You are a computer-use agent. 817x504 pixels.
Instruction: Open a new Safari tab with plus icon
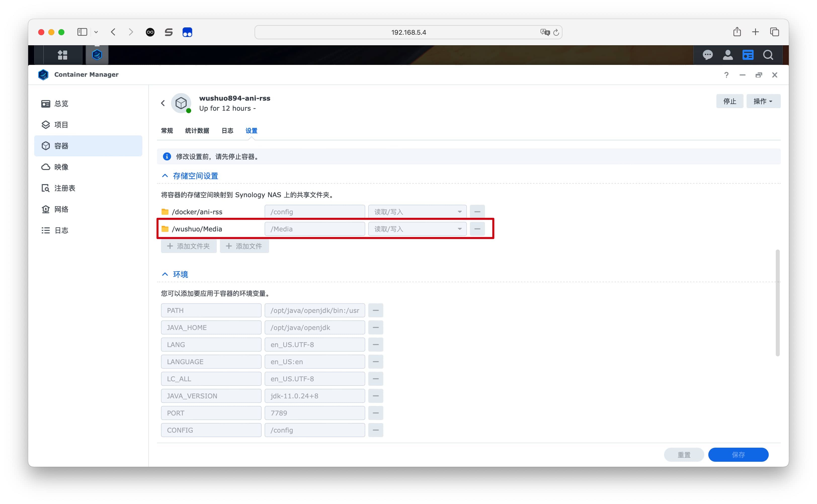(755, 32)
